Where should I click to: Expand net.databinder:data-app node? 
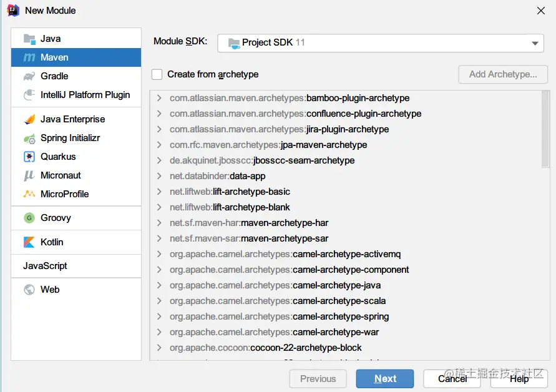coord(159,176)
